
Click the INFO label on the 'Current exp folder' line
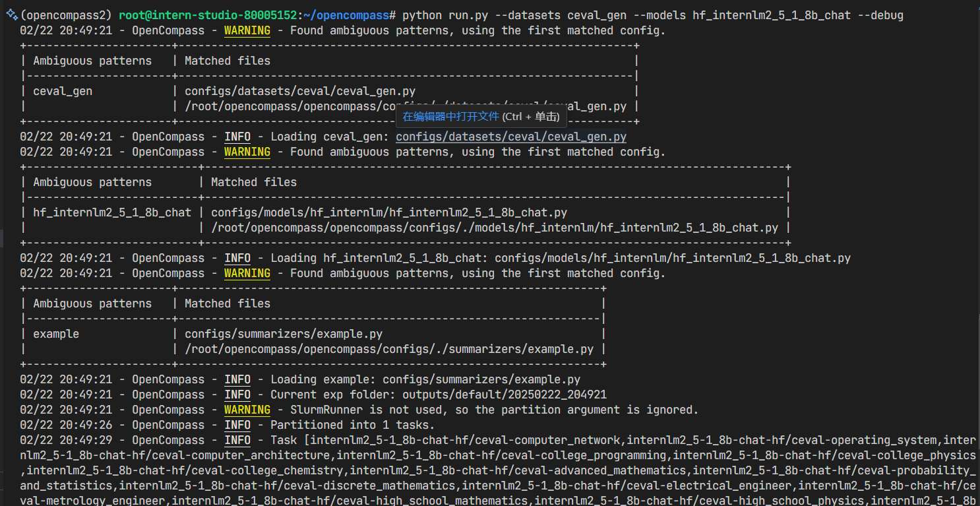click(x=237, y=395)
